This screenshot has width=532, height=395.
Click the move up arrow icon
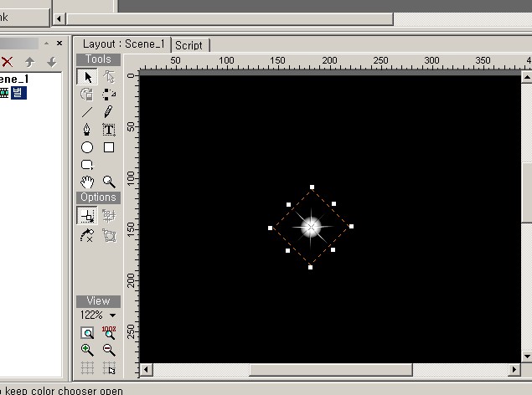[30, 62]
